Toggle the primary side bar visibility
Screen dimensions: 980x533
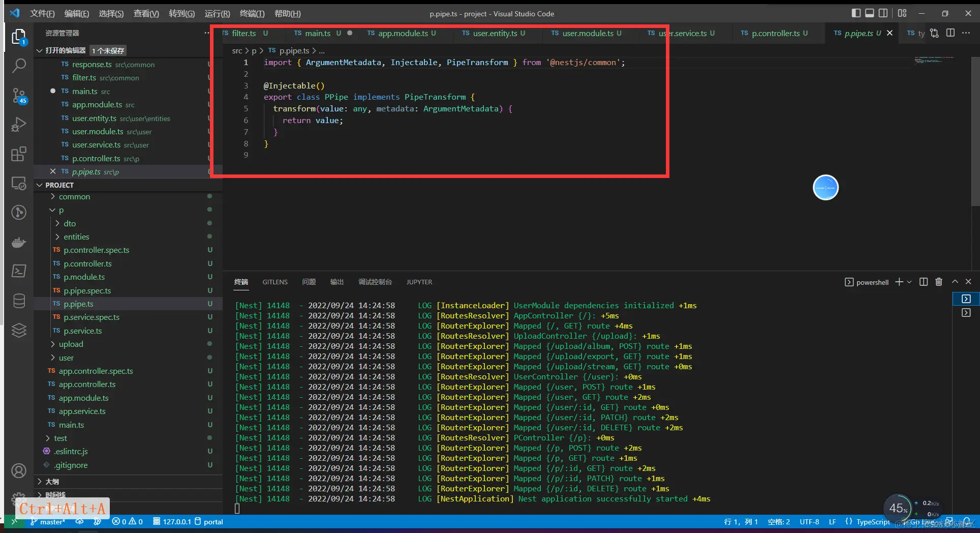point(856,13)
